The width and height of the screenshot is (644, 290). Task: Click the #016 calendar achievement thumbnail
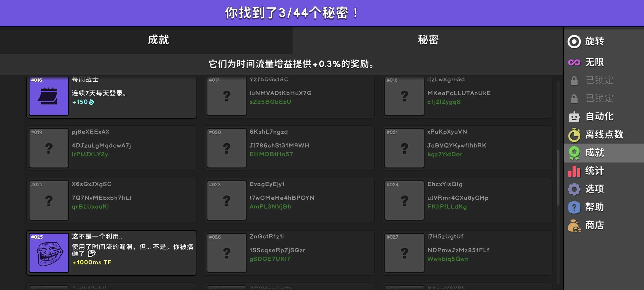tap(49, 96)
